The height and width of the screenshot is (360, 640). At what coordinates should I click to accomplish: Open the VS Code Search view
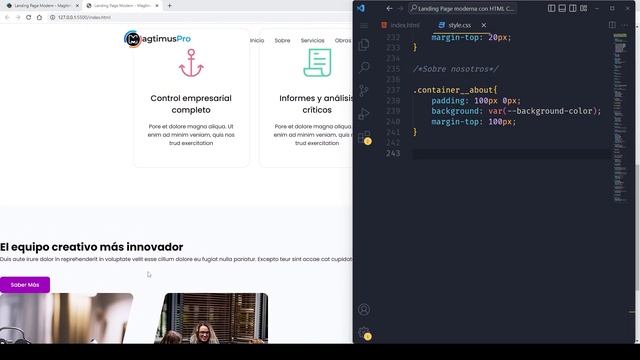pos(364,67)
